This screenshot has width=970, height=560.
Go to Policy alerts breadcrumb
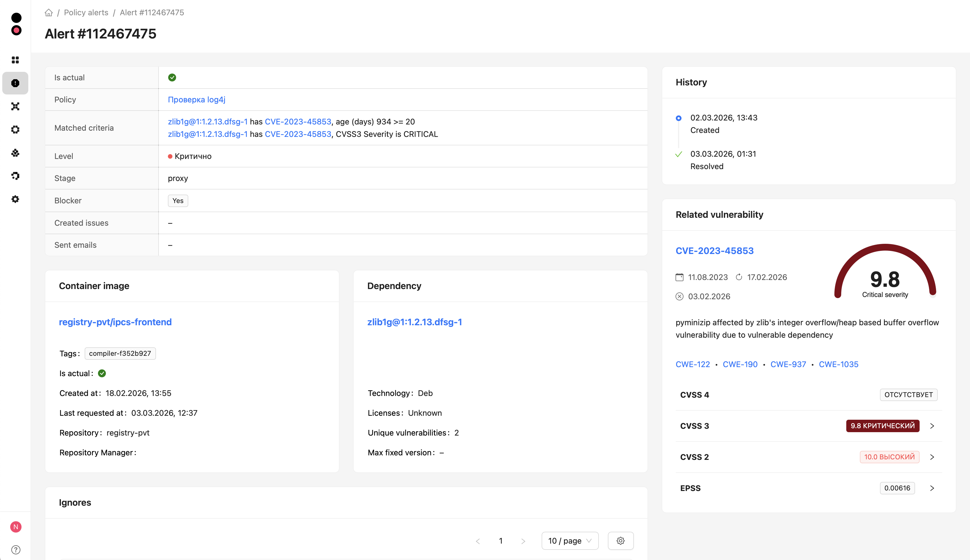[86, 13]
